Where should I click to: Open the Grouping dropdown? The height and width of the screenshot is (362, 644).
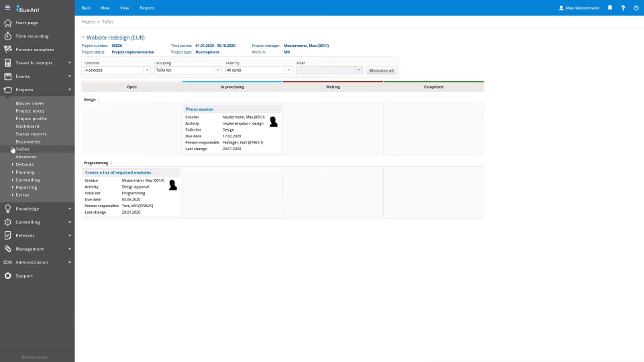pos(187,70)
